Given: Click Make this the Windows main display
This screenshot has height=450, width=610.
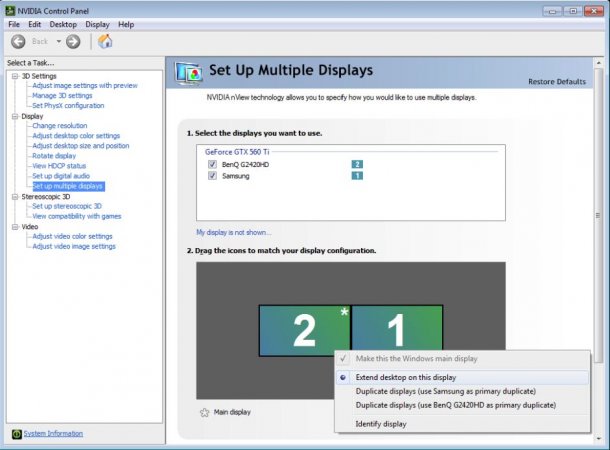Looking at the screenshot, I should (x=462, y=359).
